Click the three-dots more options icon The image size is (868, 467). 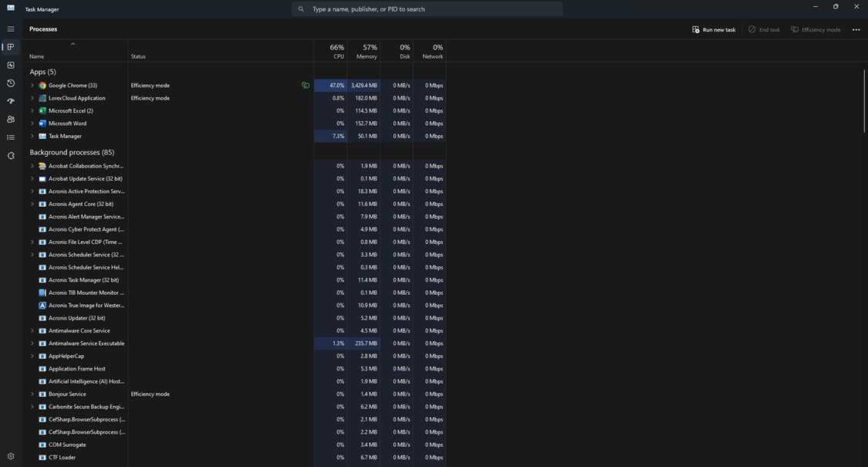[x=856, y=29]
